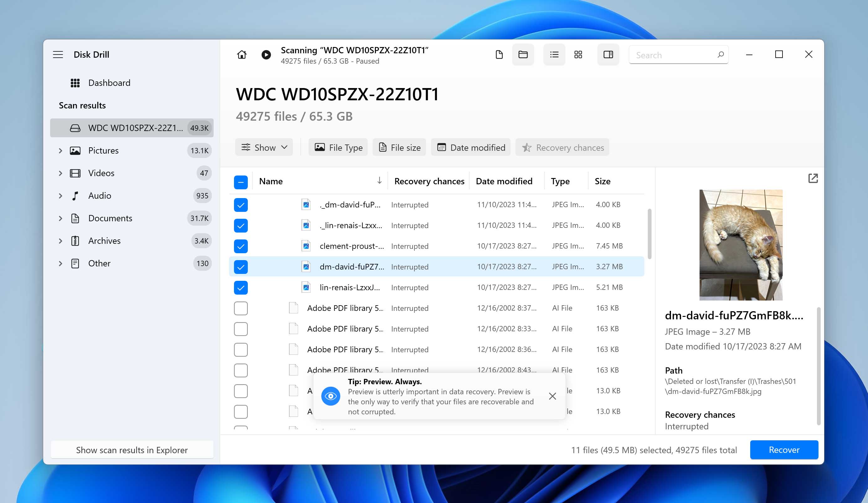Expand the Pictures category
Screen dimensions: 868x503
tap(60, 150)
